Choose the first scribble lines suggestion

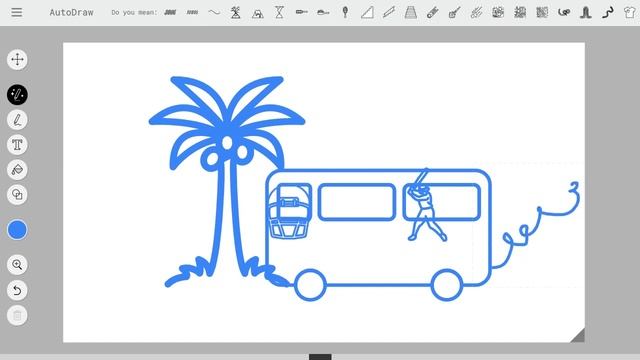point(170,13)
